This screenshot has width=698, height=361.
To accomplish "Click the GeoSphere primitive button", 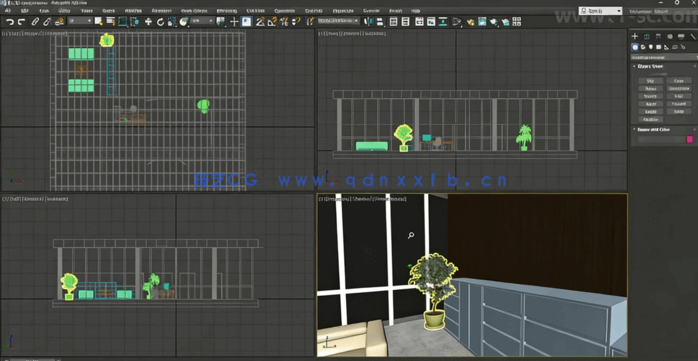I will [x=679, y=88].
